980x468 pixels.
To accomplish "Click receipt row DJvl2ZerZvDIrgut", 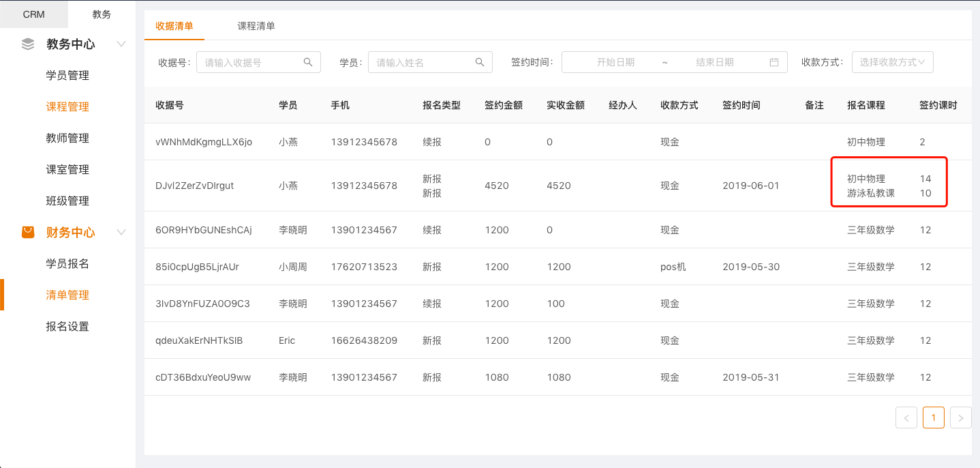I will [x=195, y=186].
